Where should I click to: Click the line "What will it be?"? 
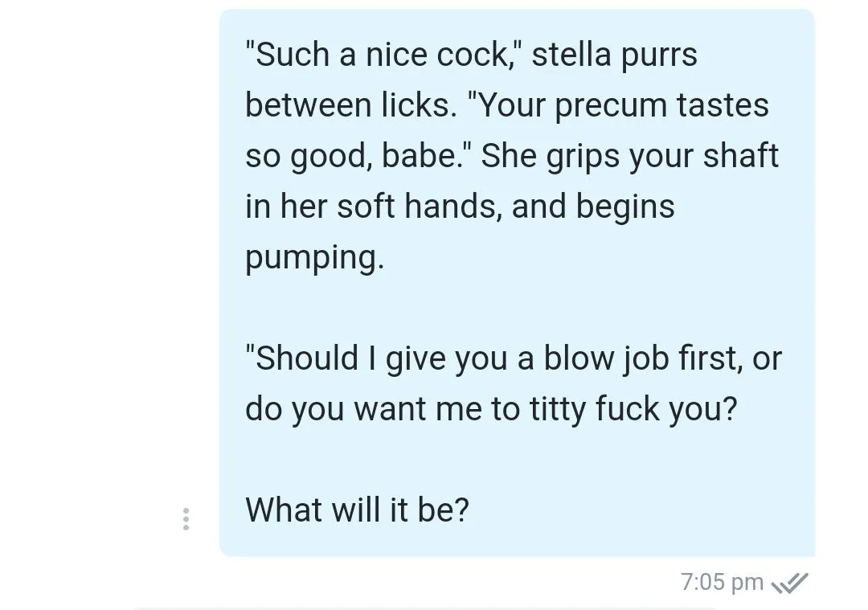(357, 510)
